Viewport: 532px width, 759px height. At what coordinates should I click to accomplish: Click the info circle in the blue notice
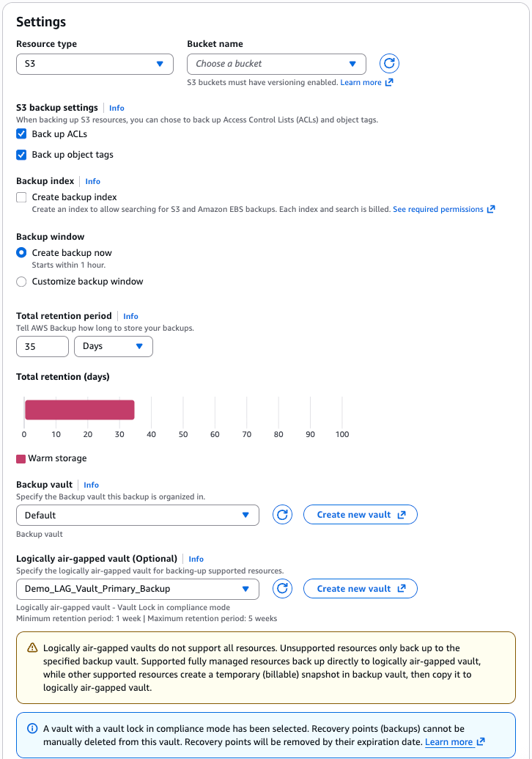[x=33, y=727]
